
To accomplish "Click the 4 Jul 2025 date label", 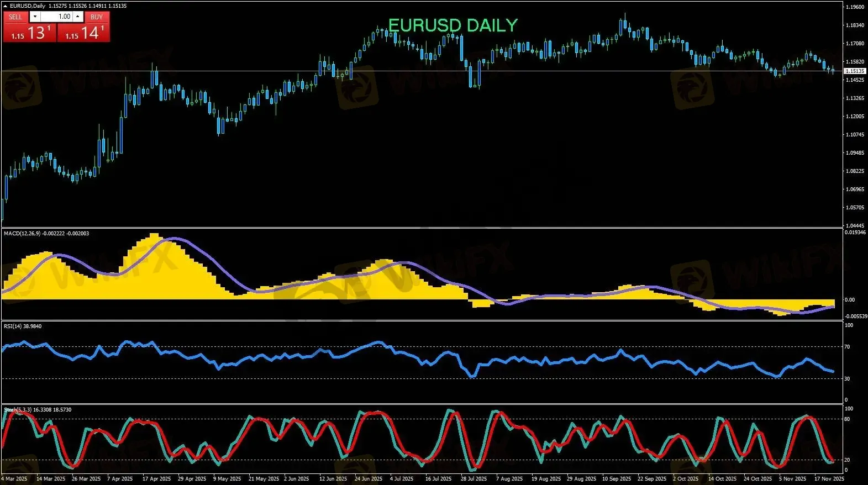I will (x=402, y=479).
